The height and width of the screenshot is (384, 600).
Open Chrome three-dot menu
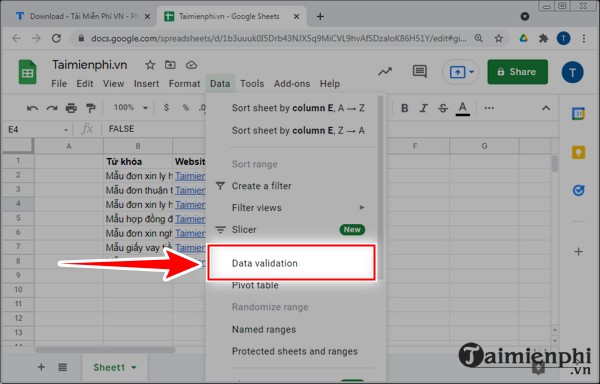point(584,38)
